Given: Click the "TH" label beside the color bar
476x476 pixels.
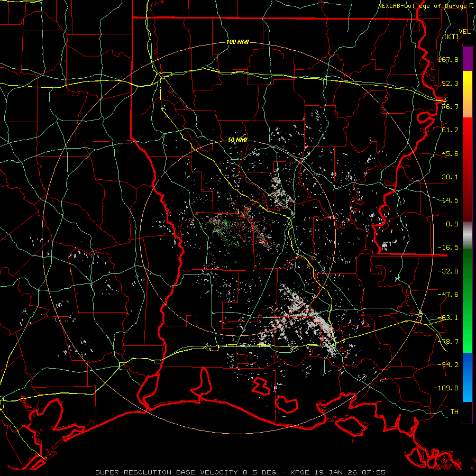Looking at the screenshot, I should tap(454, 412).
